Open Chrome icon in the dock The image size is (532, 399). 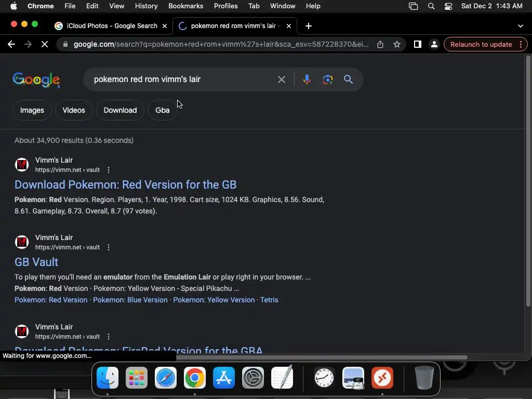[x=195, y=378]
